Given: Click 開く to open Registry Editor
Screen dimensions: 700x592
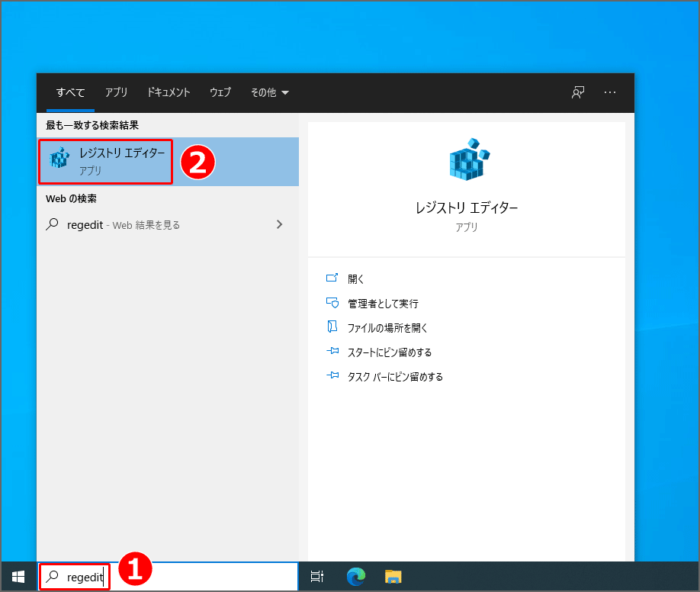Looking at the screenshot, I should [356, 279].
